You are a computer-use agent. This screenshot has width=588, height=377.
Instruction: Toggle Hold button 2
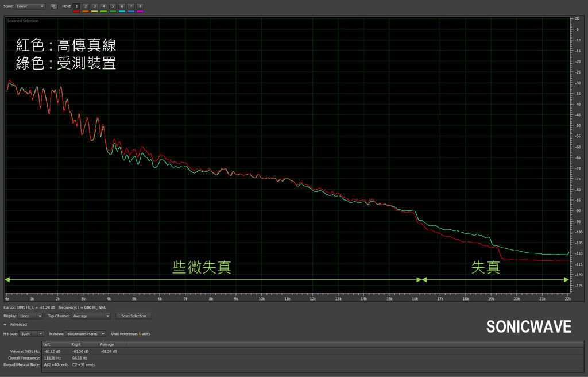point(86,6)
